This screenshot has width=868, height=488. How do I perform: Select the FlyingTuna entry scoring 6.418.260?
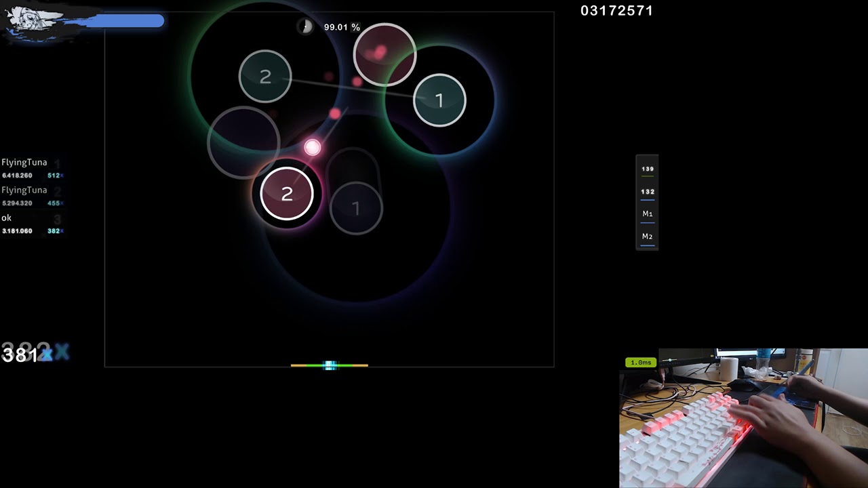(x=33, y=168)
